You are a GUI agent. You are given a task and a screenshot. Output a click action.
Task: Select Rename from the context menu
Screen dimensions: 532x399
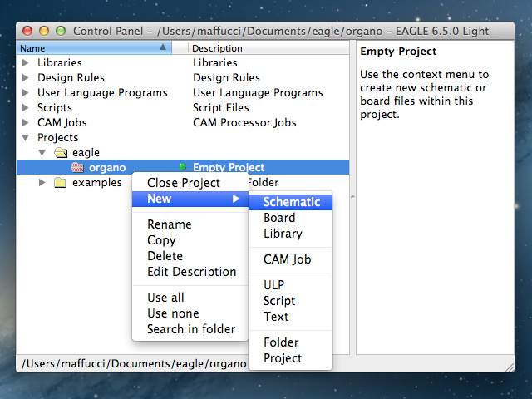tap(170, 224)
